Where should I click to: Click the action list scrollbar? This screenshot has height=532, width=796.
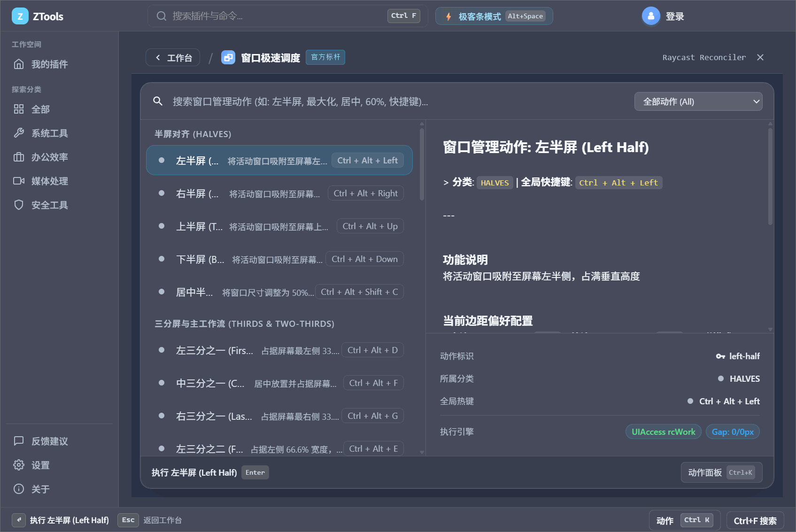pyautogui.click(x=422, y=164)
